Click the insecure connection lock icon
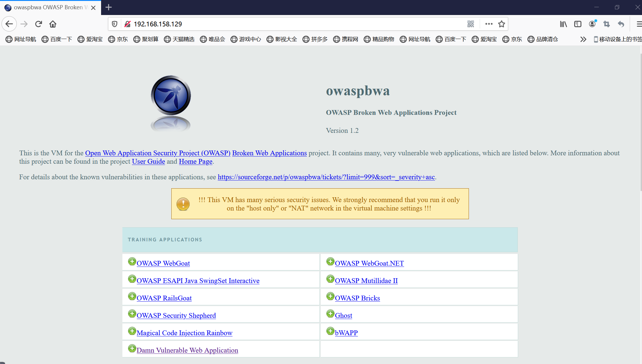Image resolution: width=642 pixels, height=364 pixels. [x=127, y=24]
